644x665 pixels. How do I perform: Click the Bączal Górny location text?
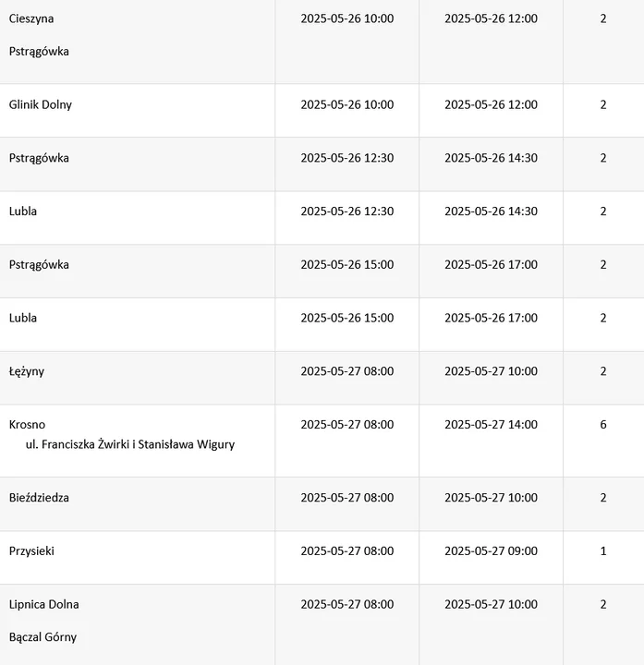click(43, 637)
